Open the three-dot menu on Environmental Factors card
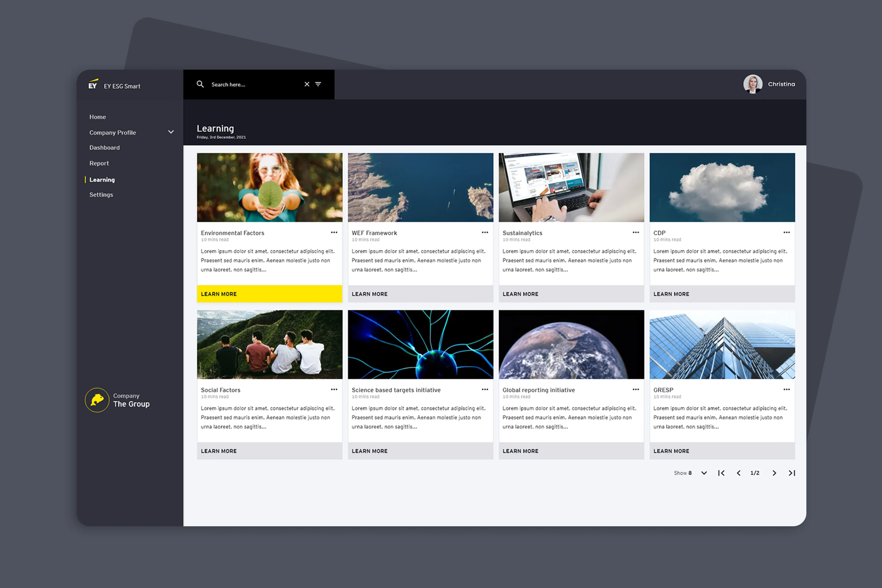The width and height of the screenshot is (882, 588). (334, 233)
